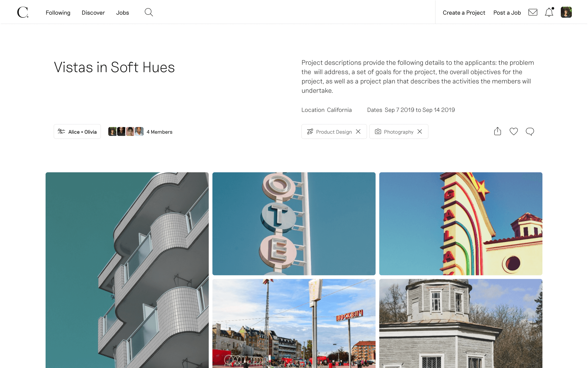Screen dimensions: 588x368
Task: Share project via the share icon
Action: tap(497, 131)
